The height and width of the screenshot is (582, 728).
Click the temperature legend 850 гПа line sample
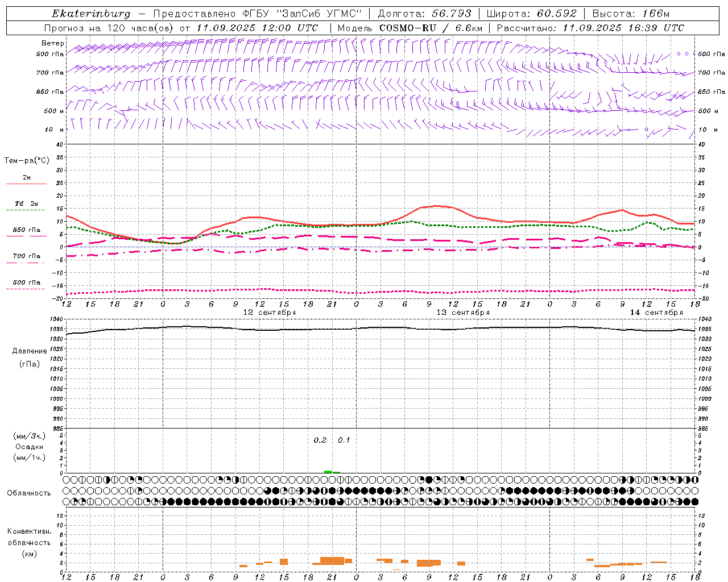[25, 236]
